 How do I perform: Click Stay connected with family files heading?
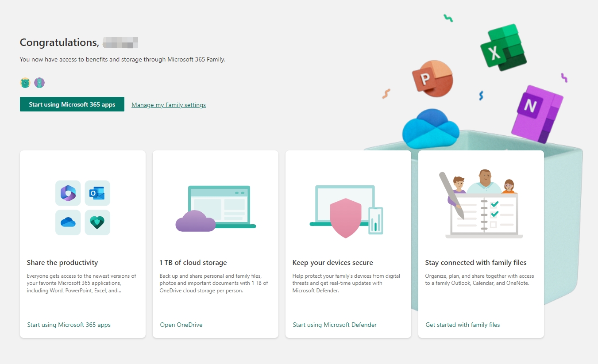click(476, 262)
